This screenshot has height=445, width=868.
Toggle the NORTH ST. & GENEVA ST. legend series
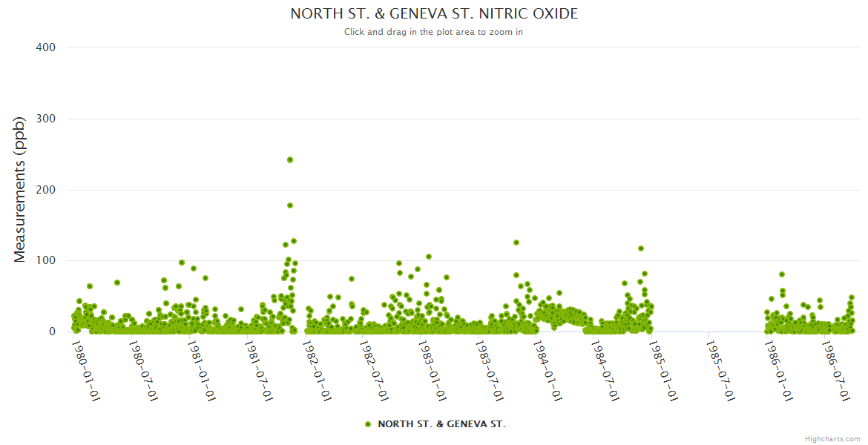(x=441, y=424)
